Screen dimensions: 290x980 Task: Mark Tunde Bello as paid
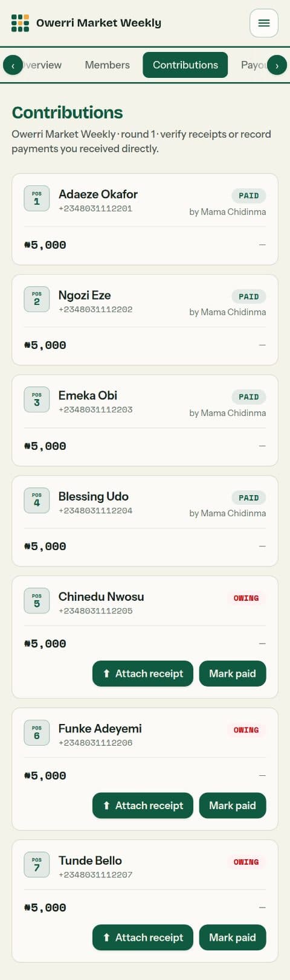point(233,937)
